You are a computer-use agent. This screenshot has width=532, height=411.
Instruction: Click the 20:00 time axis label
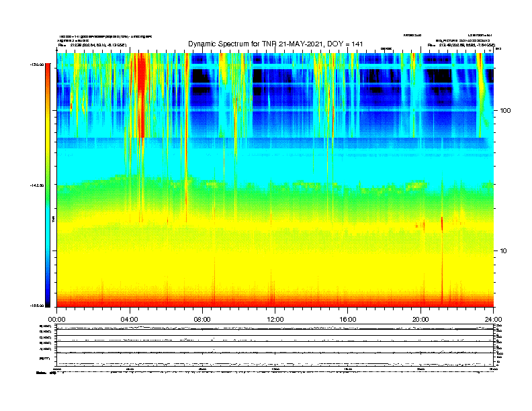coord(420,320)
